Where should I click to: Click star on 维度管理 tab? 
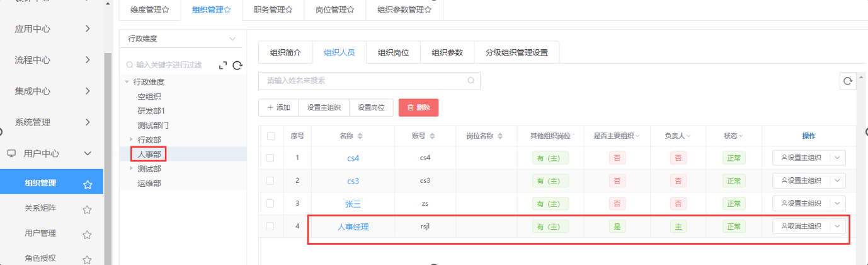click(x=166, y=9)
